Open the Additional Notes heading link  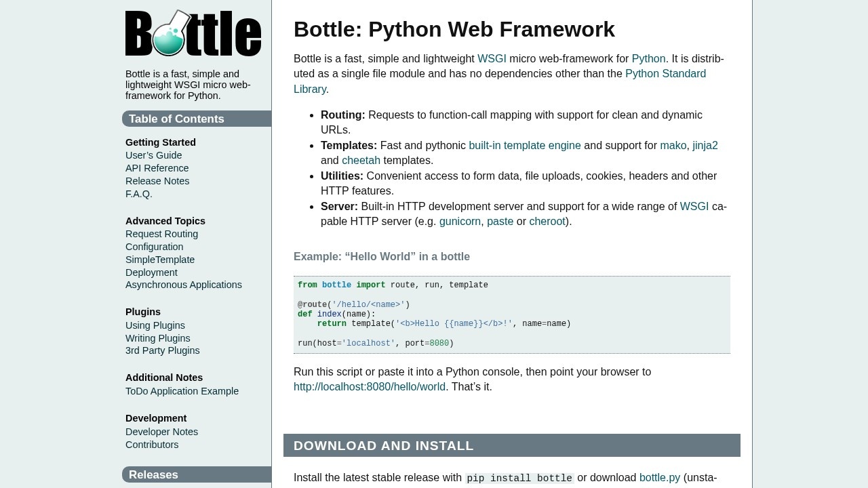point(164,378)
